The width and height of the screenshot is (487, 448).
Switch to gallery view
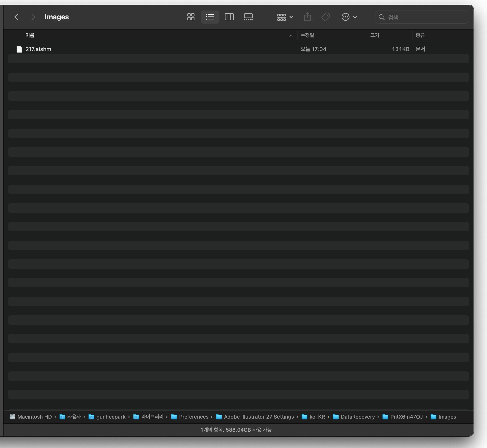248,17
